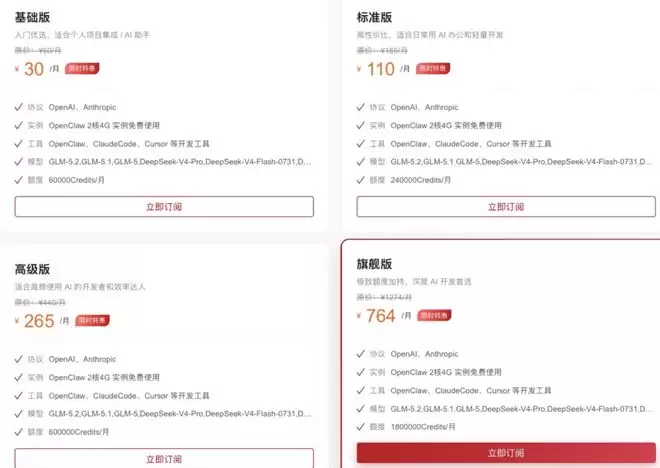Subscribe to the 基础版 plan

164,207
